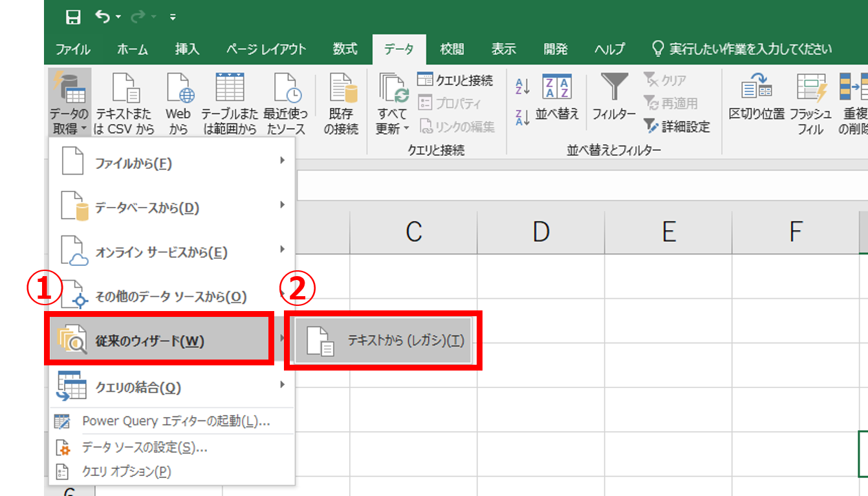Image resolution: width=868 pixels, height=496 pixels.
Task: Expand arrow beside ファイルから(F)
Action: click(282, 160)
